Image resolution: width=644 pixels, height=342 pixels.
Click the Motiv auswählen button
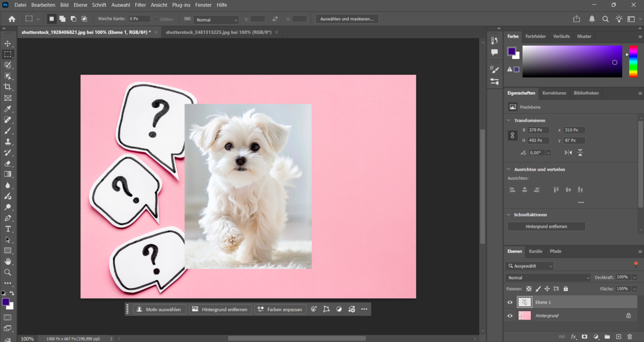160,309
